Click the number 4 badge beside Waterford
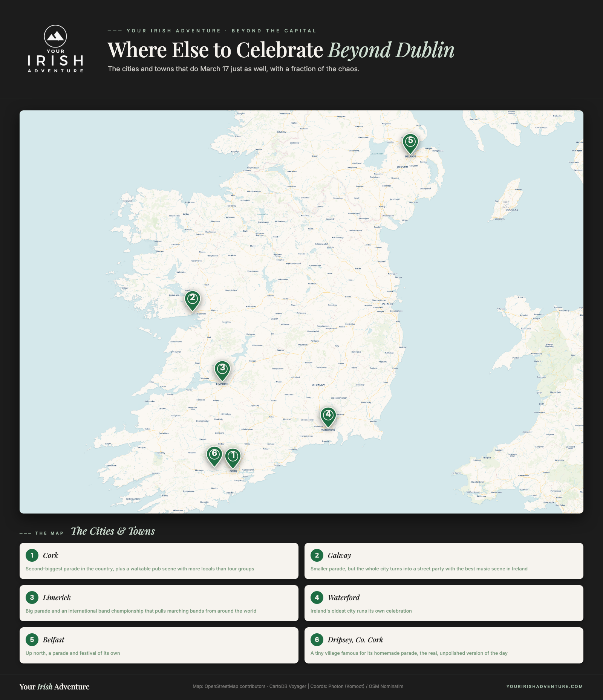The width and height of the screenshot is (603, 700). coord(317,597)
